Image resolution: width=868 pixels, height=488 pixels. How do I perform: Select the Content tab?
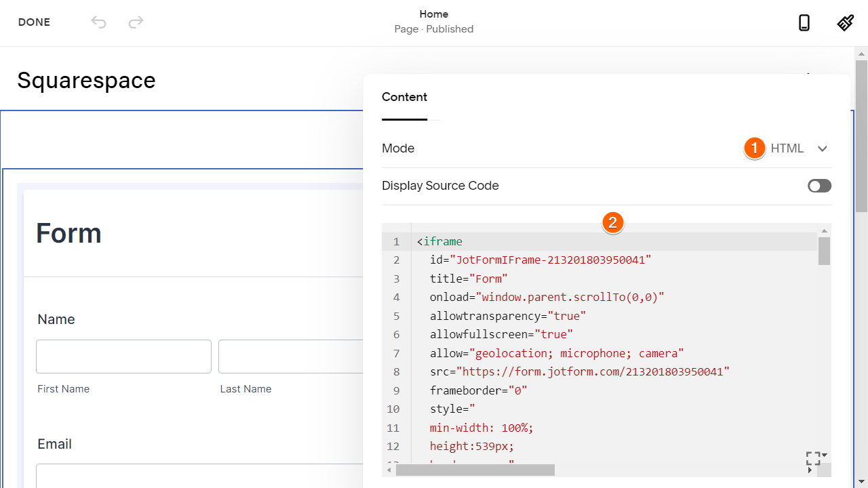click(404, 97)
